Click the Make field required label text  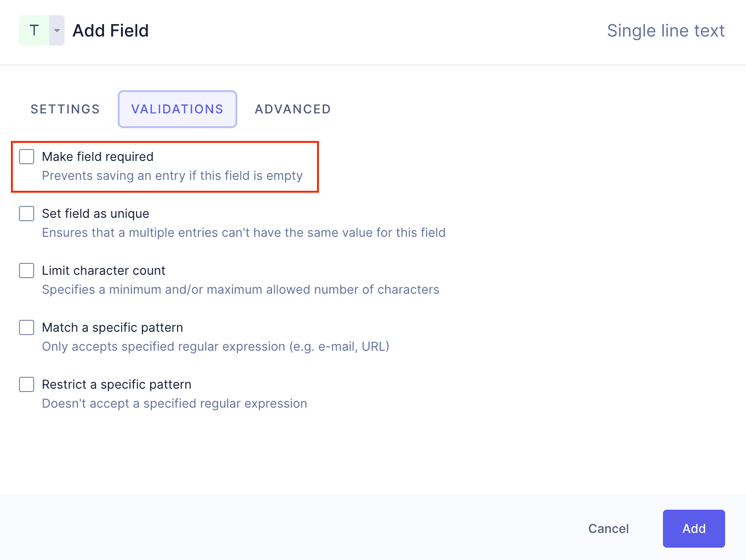[x=97, y=157]
